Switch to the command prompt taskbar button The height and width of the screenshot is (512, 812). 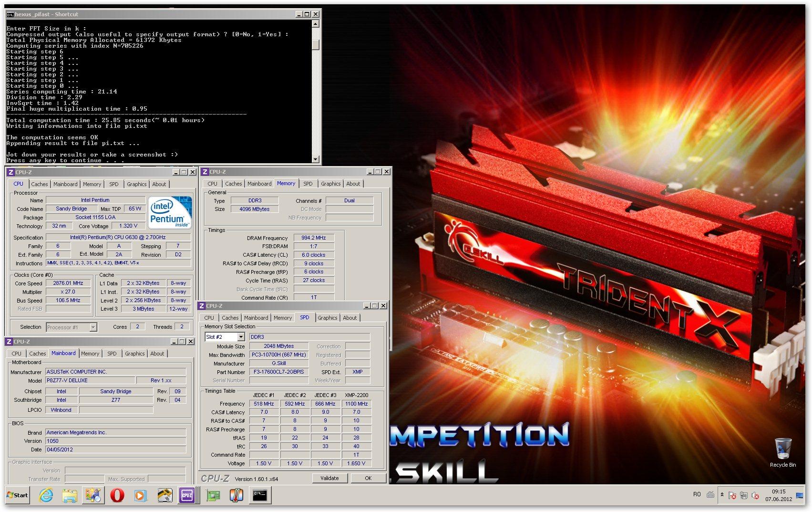(260, 495)
